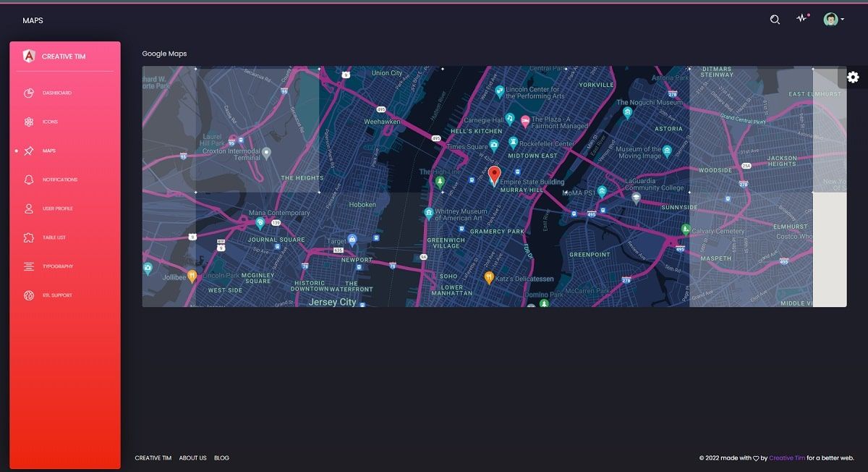Visit the Blog footer link
This screenshot has width=868, height=472.
tap(221, 458)
